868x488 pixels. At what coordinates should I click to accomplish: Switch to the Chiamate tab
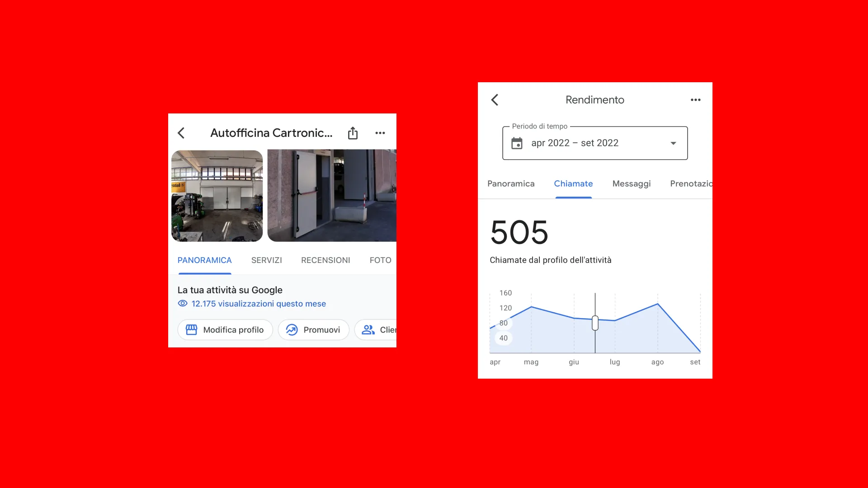[x=573, y=183]
